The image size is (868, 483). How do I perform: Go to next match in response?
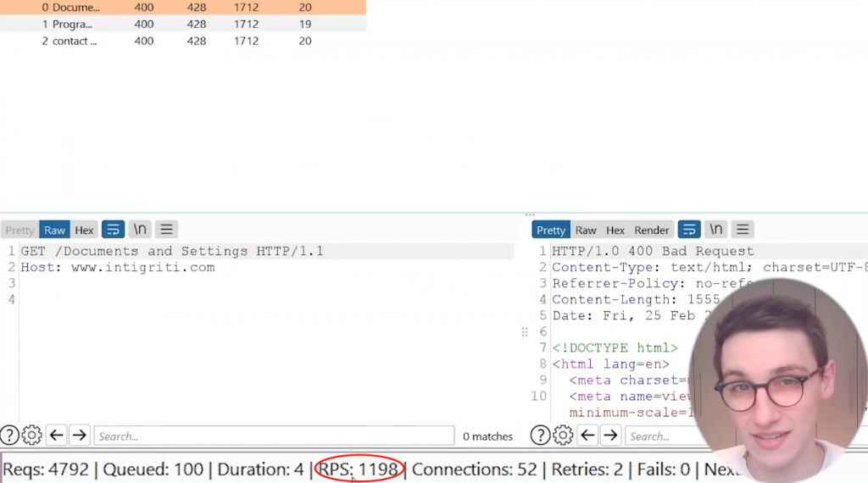click(610, 436)
